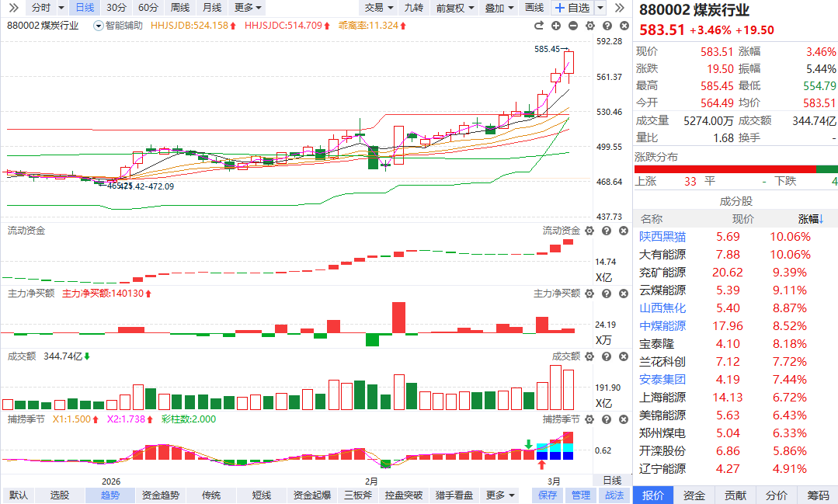This screenshot has height=504, width=838.
Task: Switch chart period to 周线
Action: [x=179, y=8]
